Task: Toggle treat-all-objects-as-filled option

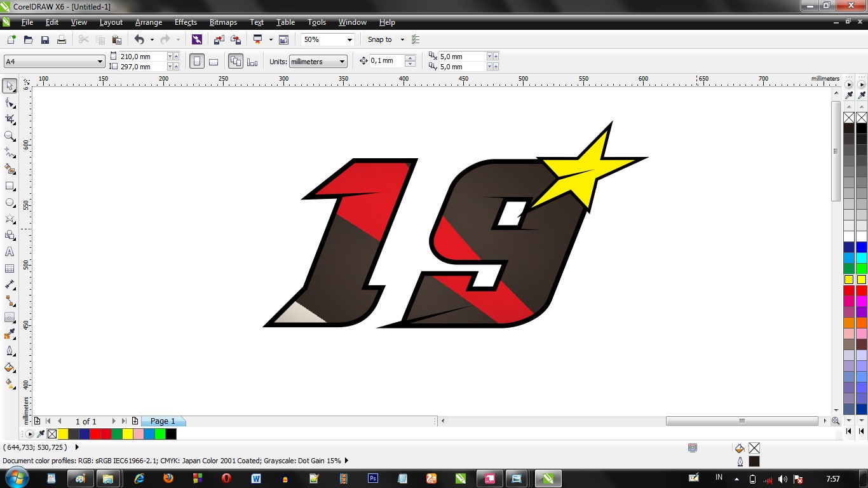Action: tap(252, 60)
